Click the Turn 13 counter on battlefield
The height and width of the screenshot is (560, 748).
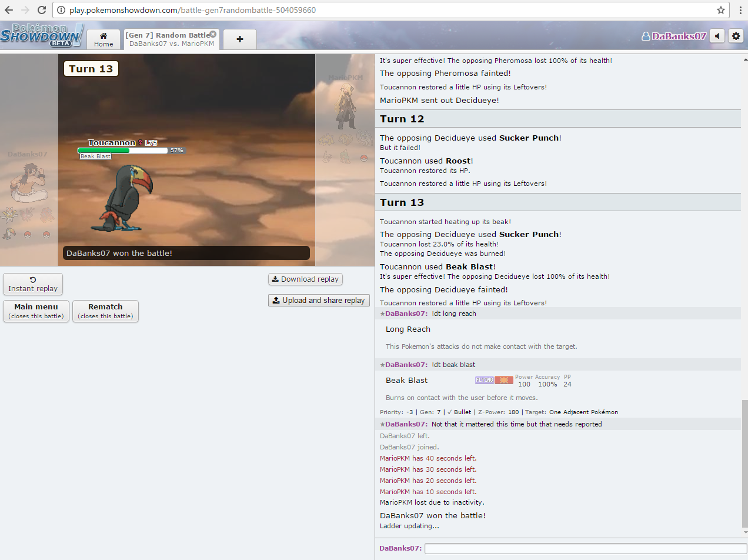(91, 69)
